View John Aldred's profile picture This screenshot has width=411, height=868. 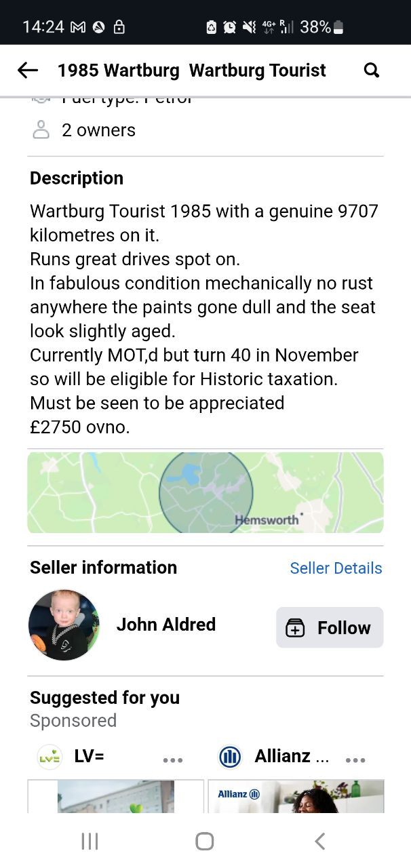64,625
